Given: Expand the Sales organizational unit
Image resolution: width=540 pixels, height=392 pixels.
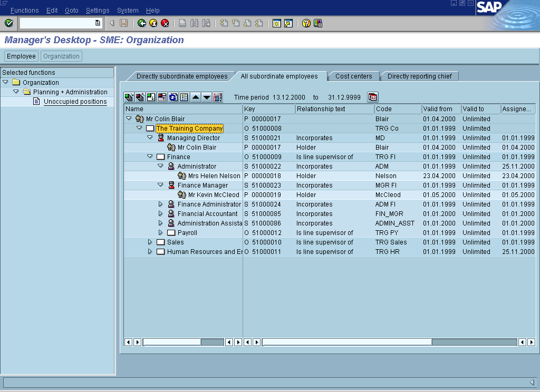Looking at the screenshot, I should pos(150,242).
